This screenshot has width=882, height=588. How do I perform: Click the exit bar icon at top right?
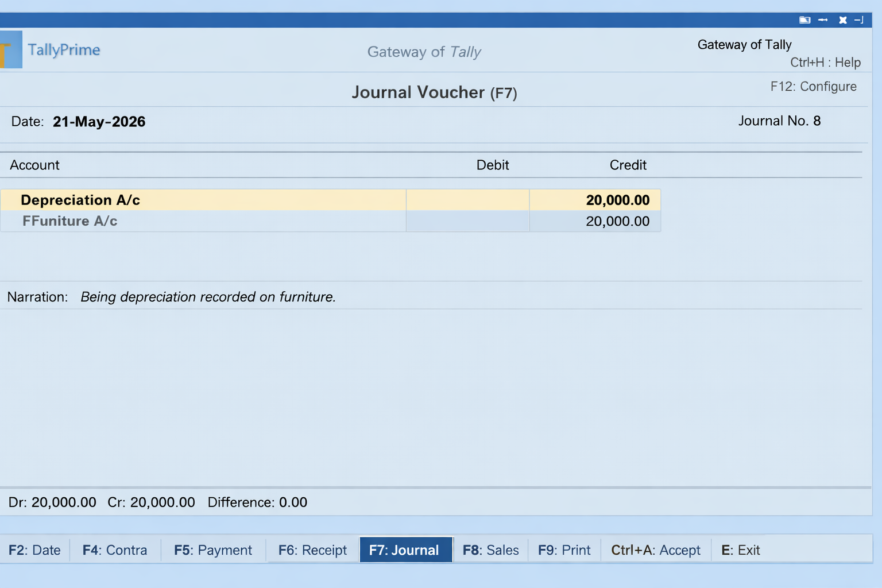tap(860, 20)
